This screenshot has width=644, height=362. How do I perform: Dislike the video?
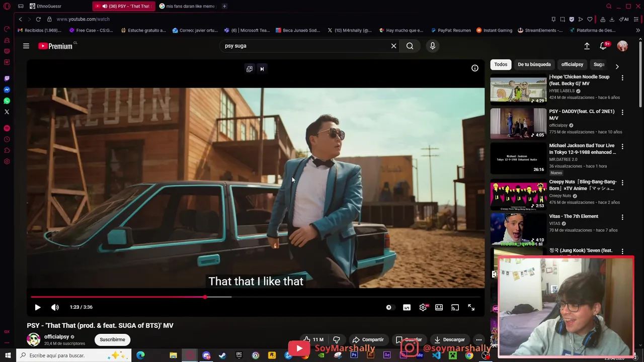[x=337, y=339]
